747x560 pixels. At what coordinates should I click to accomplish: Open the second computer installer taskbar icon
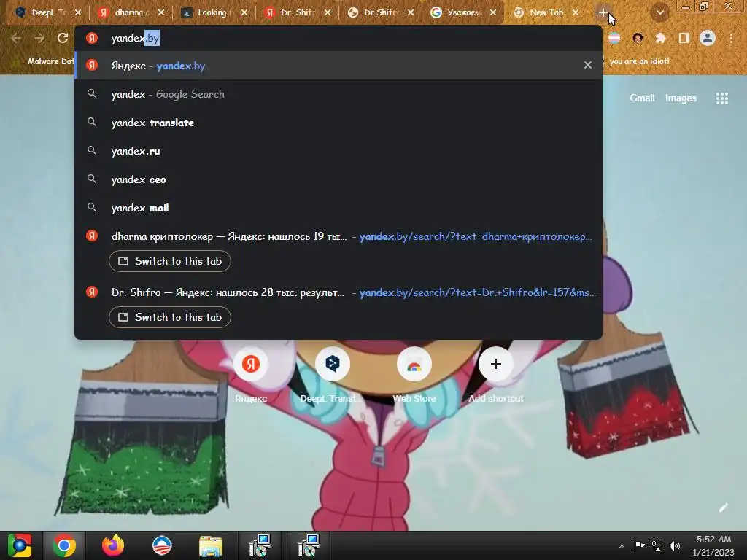[309, 545]
